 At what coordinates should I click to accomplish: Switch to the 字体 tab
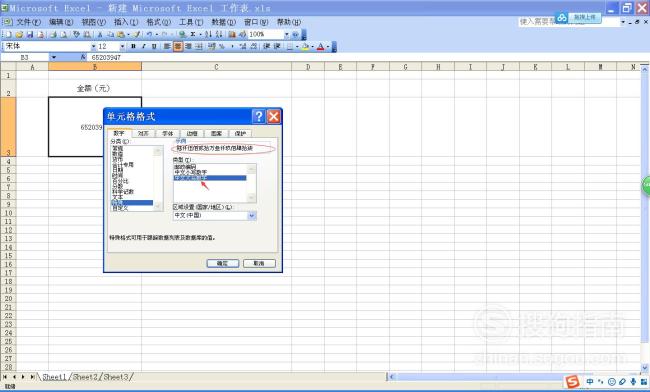pyautogui.click(x=167, y=133)
